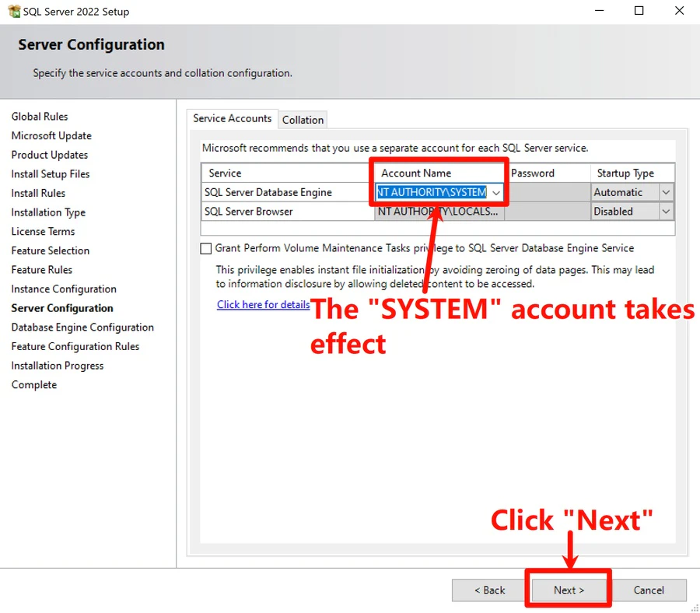700x613 pixels.
Task: Select SQL Server Browser account name cell
Action: [x=439, y=212]
